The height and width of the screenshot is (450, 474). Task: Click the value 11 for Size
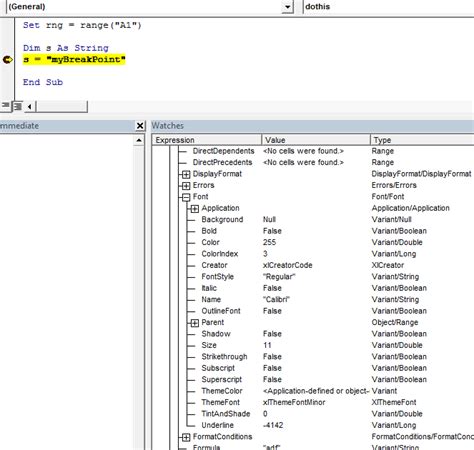[267, 345]
